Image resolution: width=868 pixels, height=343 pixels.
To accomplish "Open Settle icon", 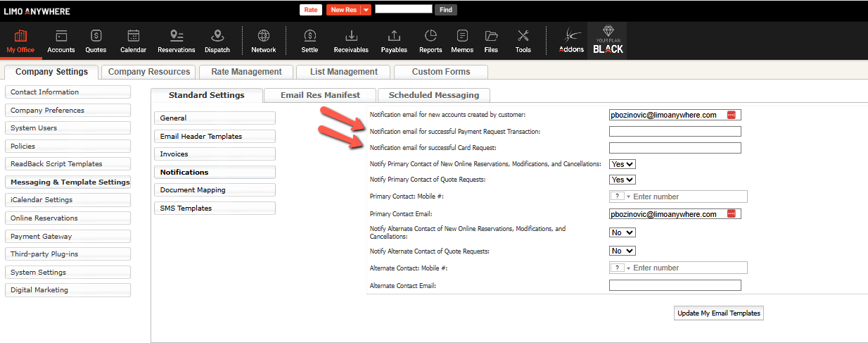I will tap(309, 41).
